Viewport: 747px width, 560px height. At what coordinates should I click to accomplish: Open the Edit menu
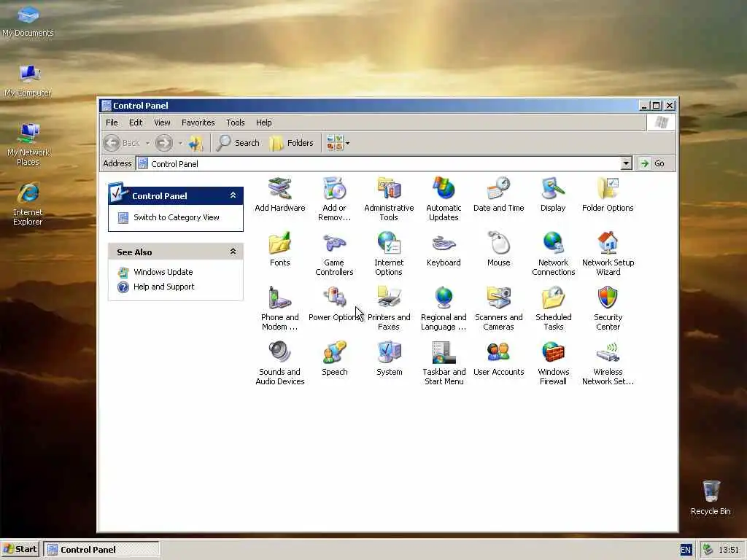tap(136, 122)
